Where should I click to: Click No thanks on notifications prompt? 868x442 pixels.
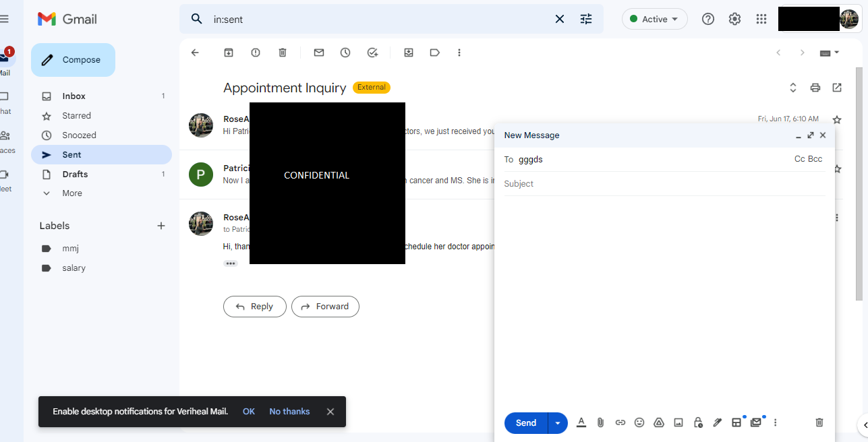click(x=289, y=411)
